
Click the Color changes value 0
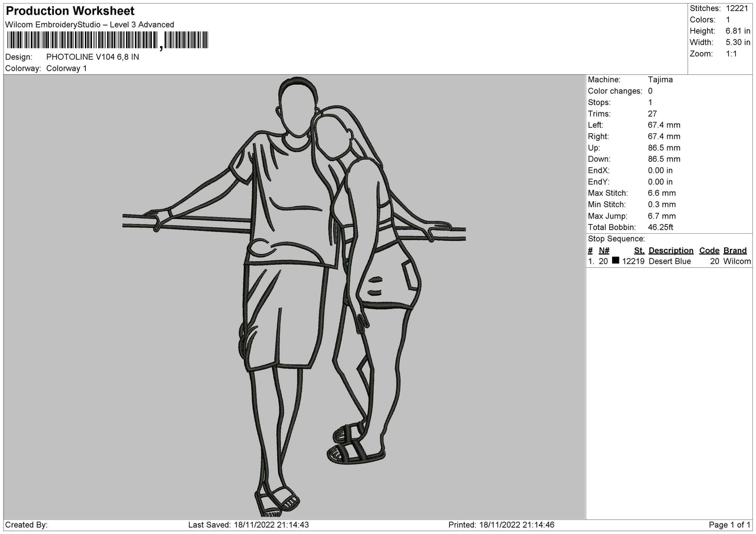650,91
